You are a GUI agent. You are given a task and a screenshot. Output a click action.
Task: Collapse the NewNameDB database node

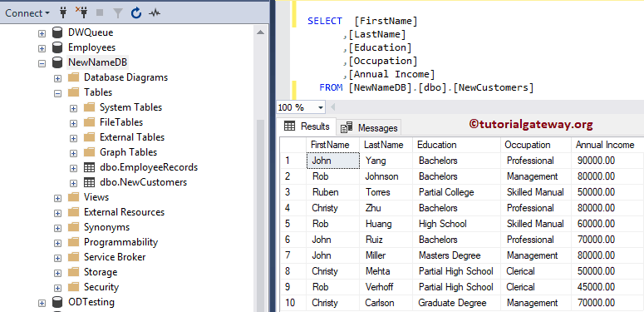[42, 63]
